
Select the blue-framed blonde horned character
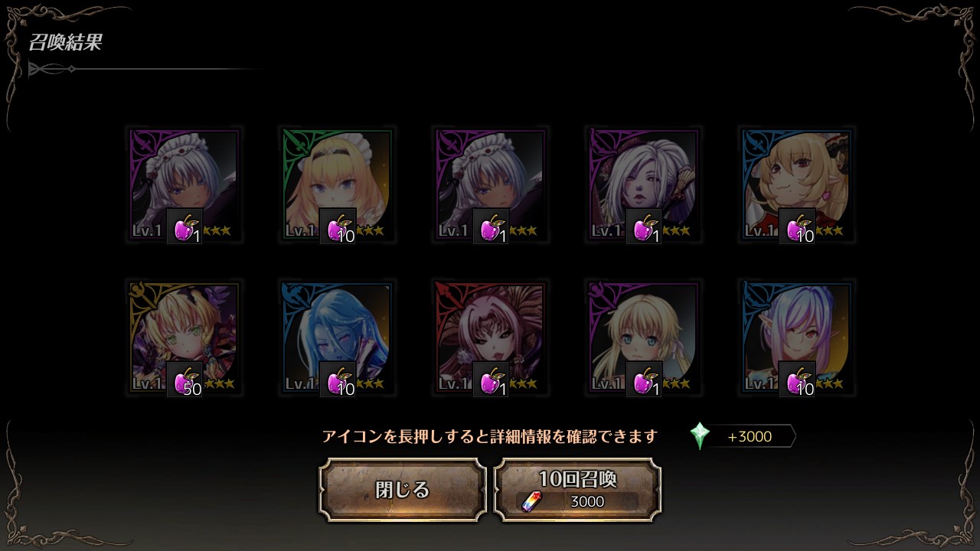pyautogui.click(x=796, y=184)
